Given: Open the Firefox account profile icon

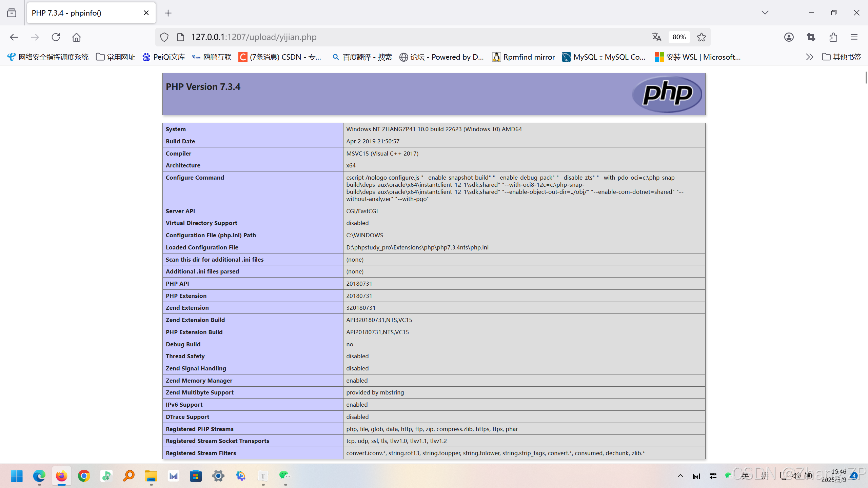Looking at the screenshot, I should pyautogui.click(x=789, y=37).
